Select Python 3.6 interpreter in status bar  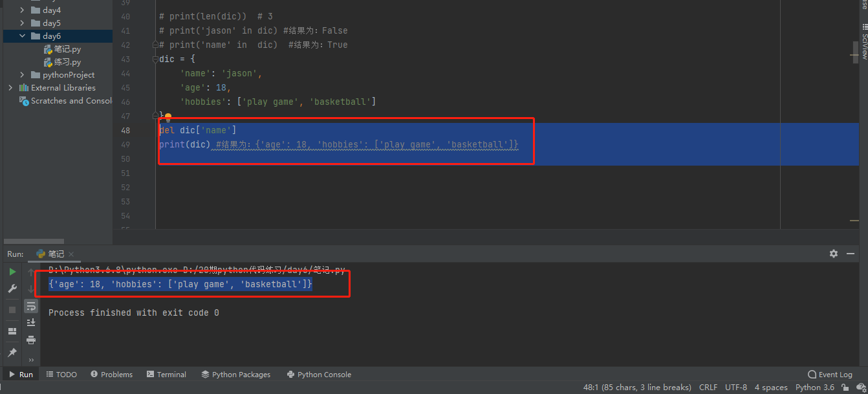[x=815, y=387]
